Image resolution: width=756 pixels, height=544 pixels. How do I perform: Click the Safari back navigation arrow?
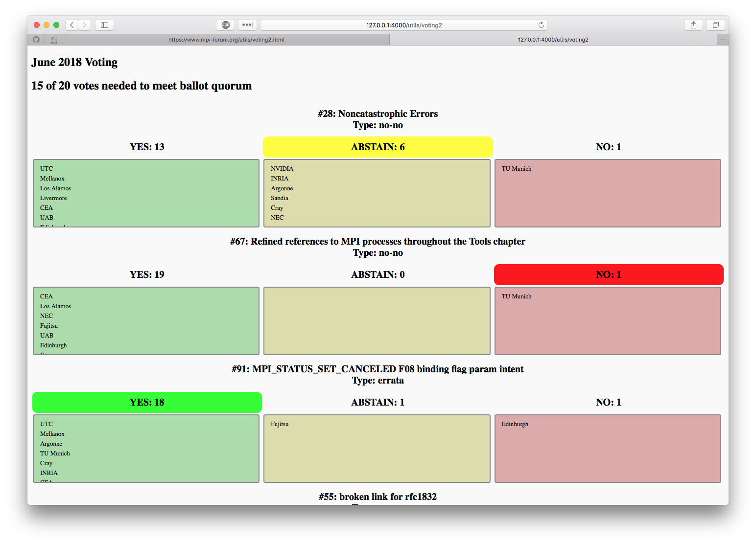coord(72,25)
